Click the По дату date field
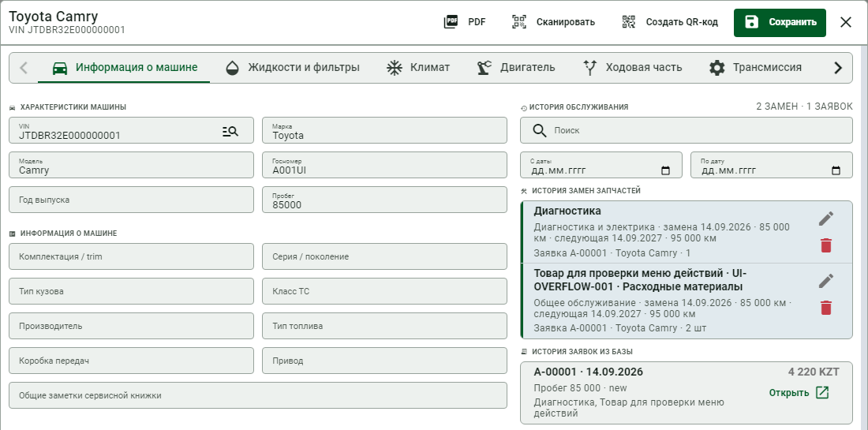 [772, 165]
